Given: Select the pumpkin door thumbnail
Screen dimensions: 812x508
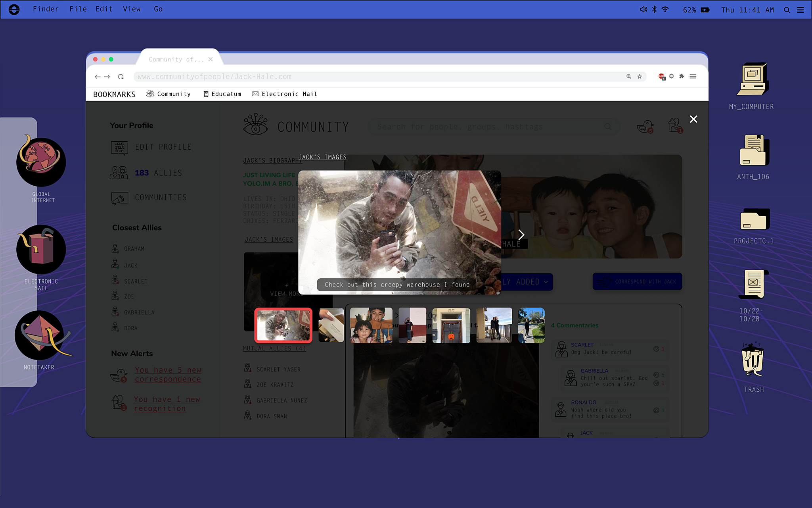Looking at the screenshot, I should pyautogui.click(x=451, y=325).
